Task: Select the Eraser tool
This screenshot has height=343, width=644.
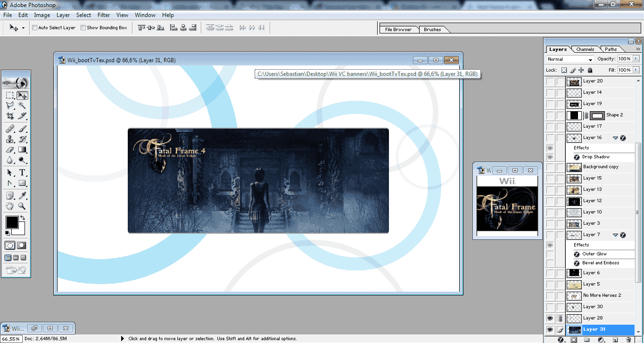Action: 10,149
